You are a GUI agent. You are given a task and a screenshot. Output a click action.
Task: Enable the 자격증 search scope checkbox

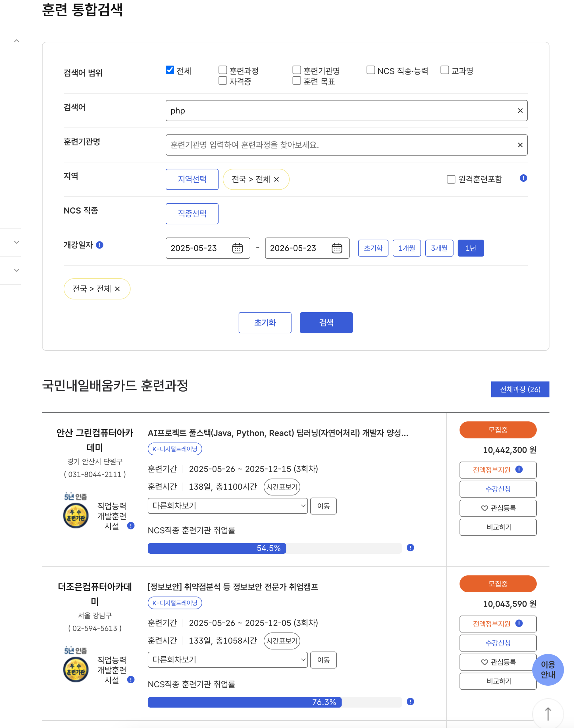point(222,80)
